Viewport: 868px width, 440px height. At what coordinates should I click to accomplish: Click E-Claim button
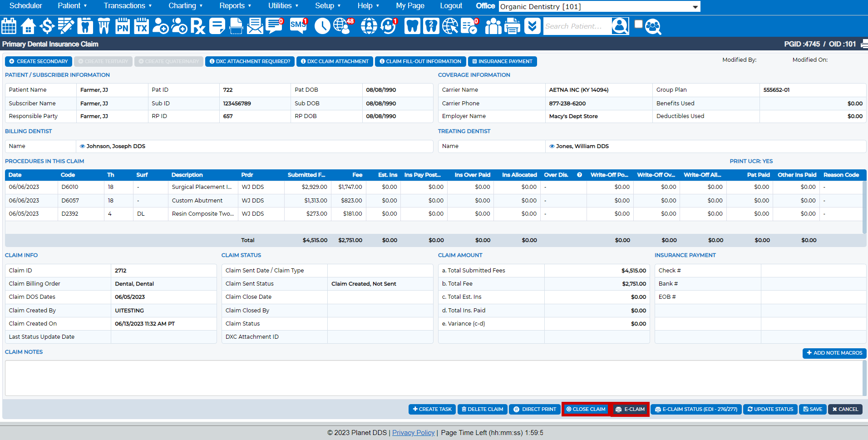(x=630, y=409)
